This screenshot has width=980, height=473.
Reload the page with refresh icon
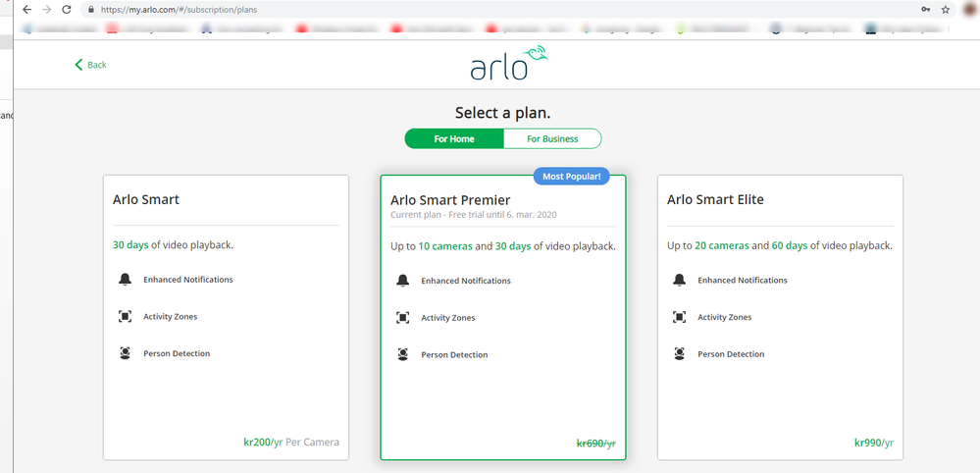(x=67, y=10)
